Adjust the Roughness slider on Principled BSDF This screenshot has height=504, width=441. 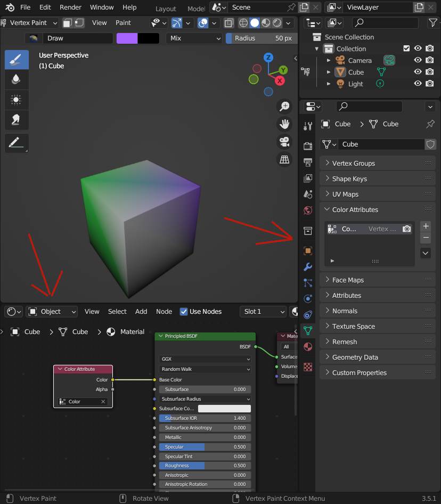(205, 466)
